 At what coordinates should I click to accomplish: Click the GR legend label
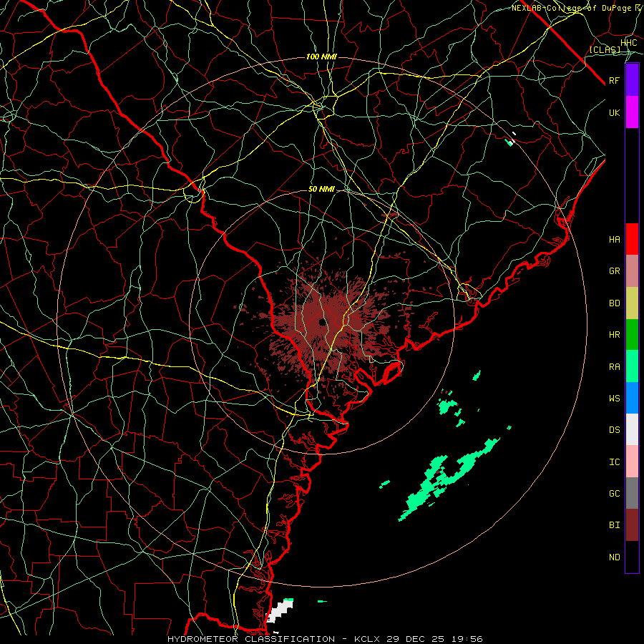click(615, 271)
